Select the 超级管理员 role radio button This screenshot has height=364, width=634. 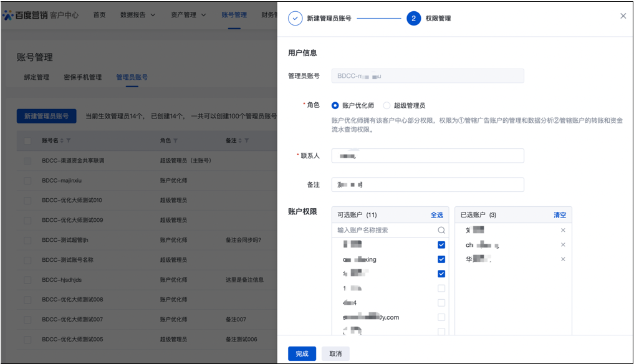[387, 105]
